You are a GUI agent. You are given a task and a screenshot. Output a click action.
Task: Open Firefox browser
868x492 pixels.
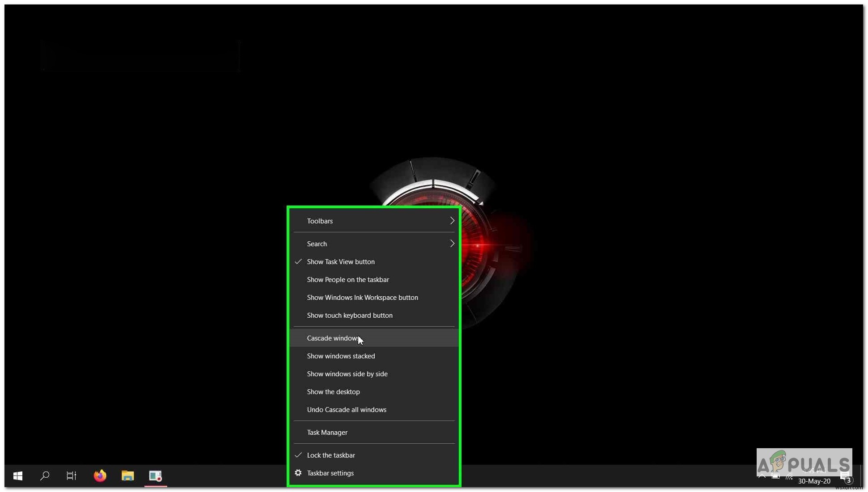[100, 475]
